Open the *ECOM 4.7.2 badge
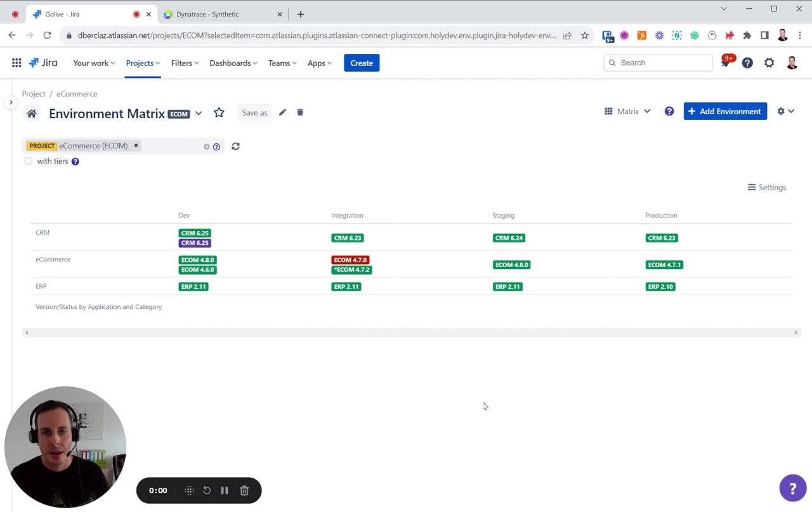 pyautogui.click(x=351, y=270)
